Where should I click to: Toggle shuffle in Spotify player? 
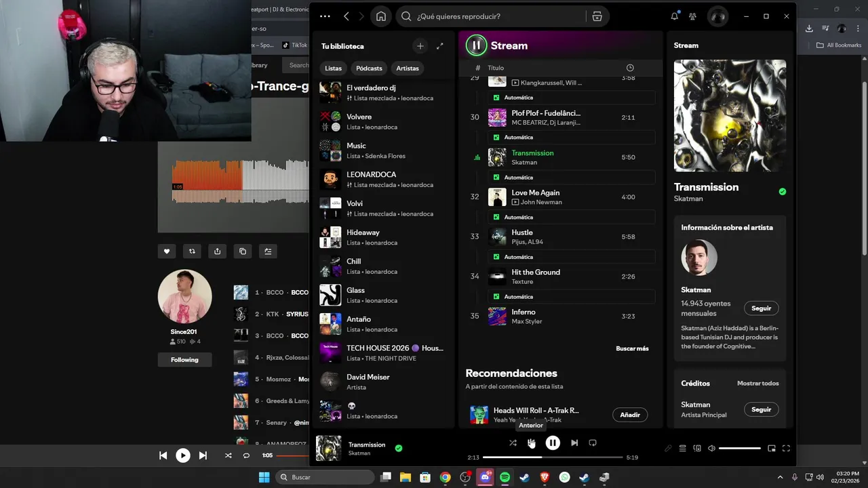click(x=513, y=443)
